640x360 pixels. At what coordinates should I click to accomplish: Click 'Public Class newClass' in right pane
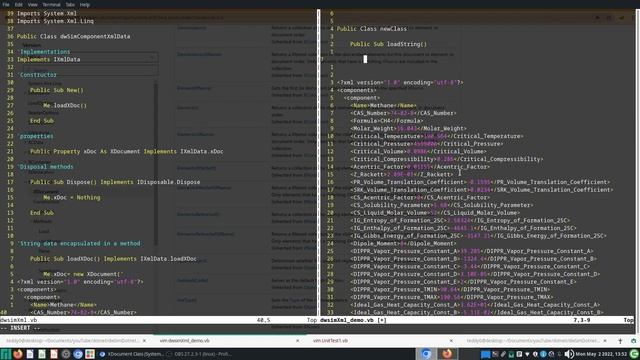click(x=372, y=29)
